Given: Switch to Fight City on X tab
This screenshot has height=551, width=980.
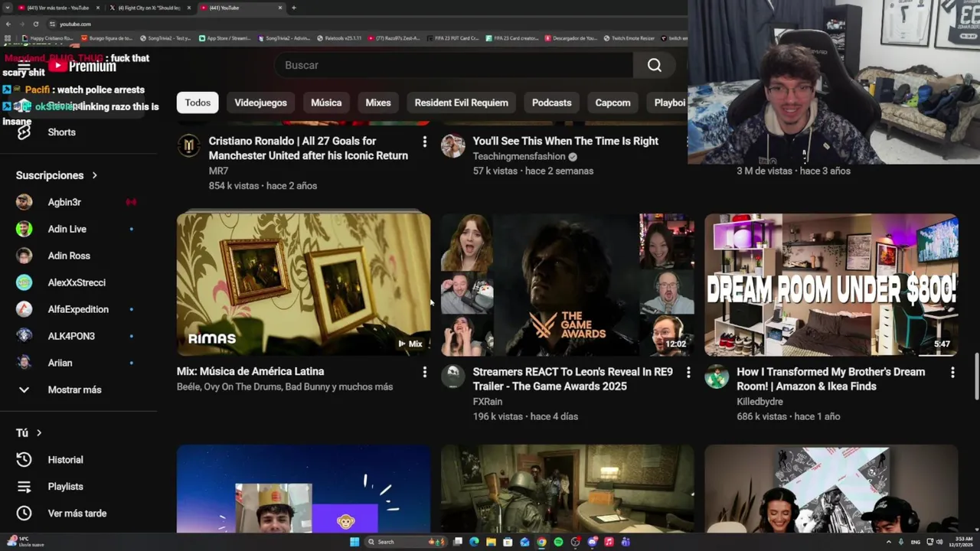Looking at the screenshot, I should pyautogui.click(x=149, y=8).
